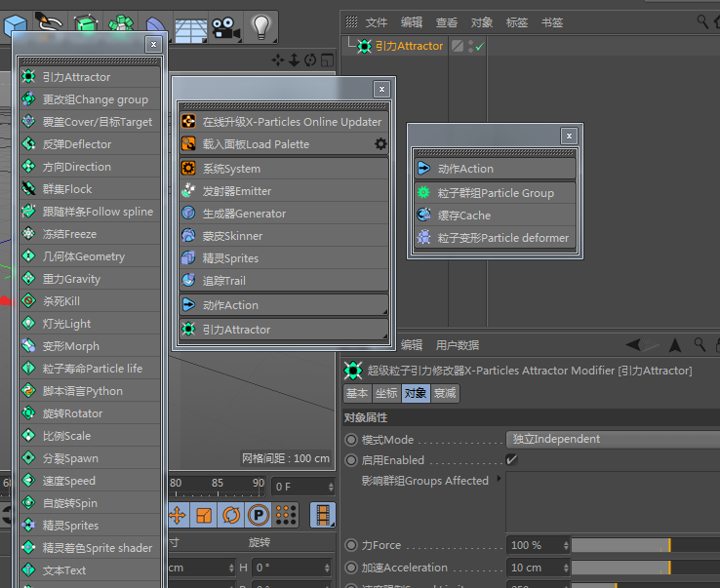This screenshot has width=720, height=588.
Task: Add 文本Text modifier
Action: coord(90,570)
